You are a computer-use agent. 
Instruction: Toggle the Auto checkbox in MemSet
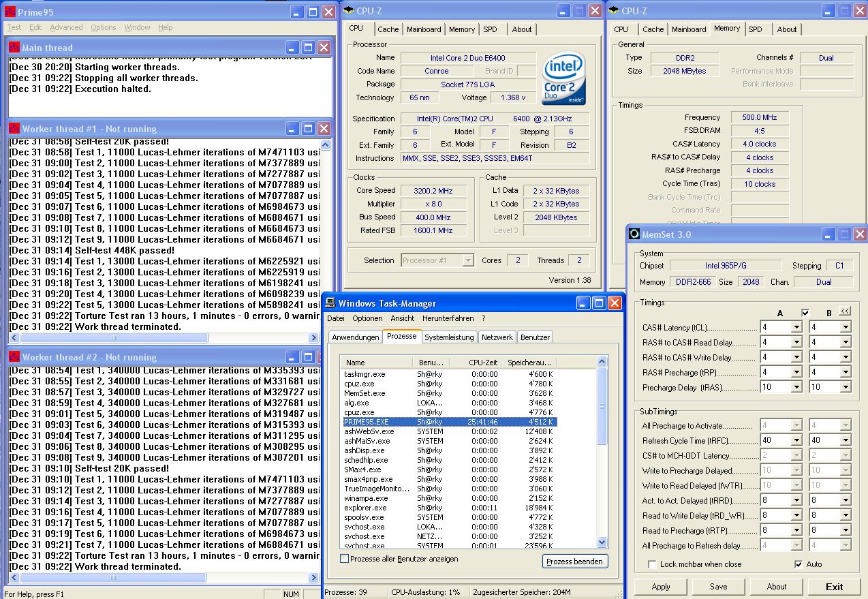pos(799,564)
